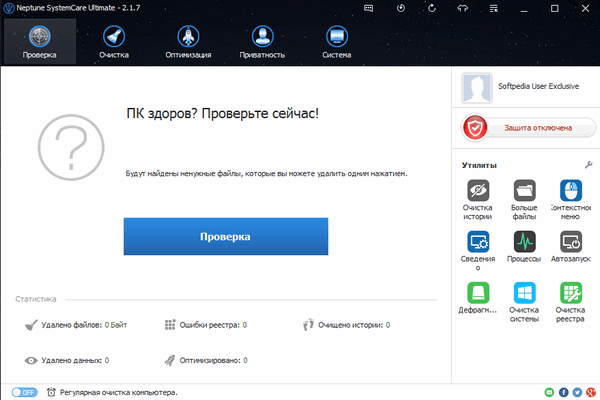Select the Система tab
Viewport: 600px width, 400px height.
[x=336, y=41]
